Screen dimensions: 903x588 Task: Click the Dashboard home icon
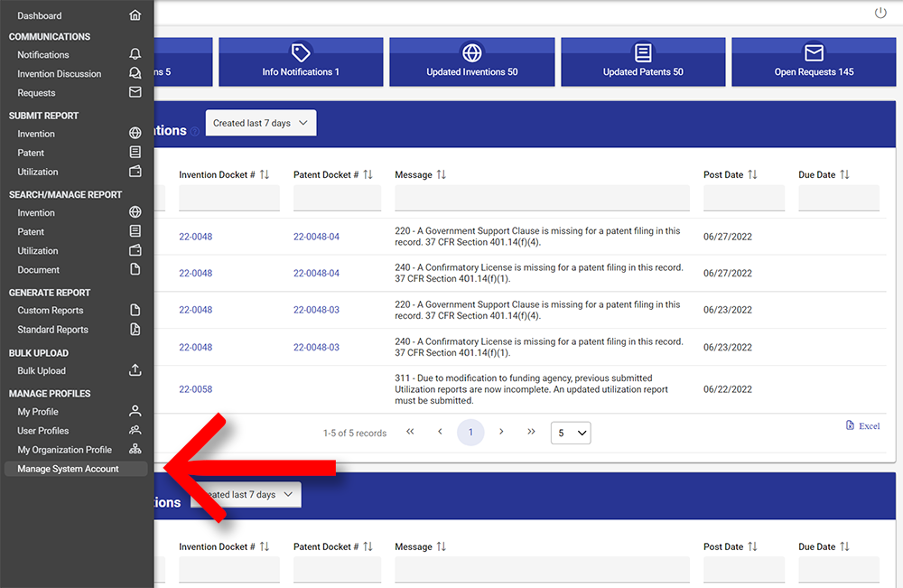click(135, 15)
